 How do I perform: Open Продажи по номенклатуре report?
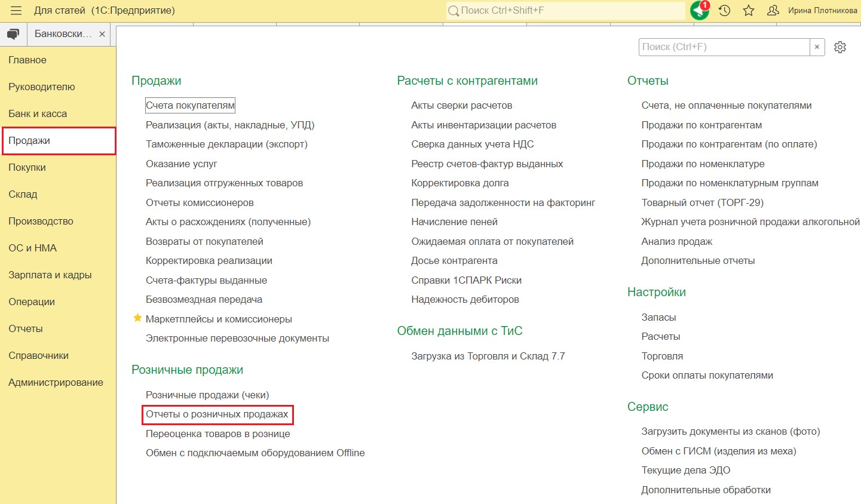703,164
